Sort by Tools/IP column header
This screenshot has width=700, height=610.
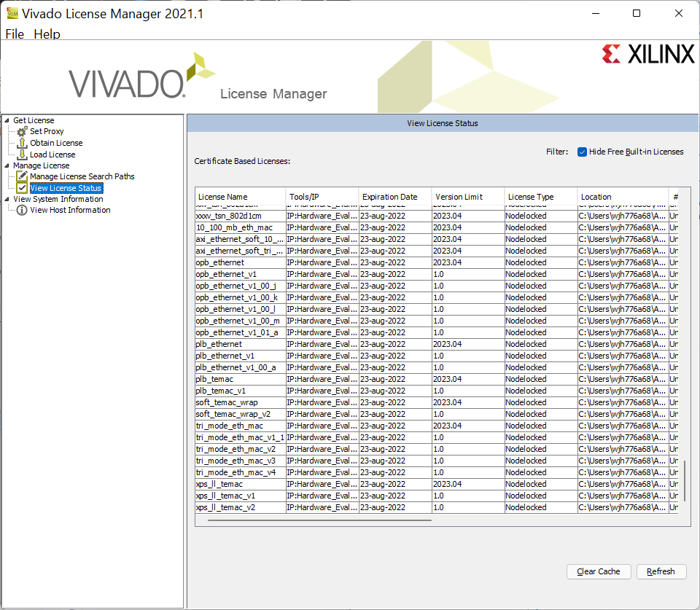point(322,197)
